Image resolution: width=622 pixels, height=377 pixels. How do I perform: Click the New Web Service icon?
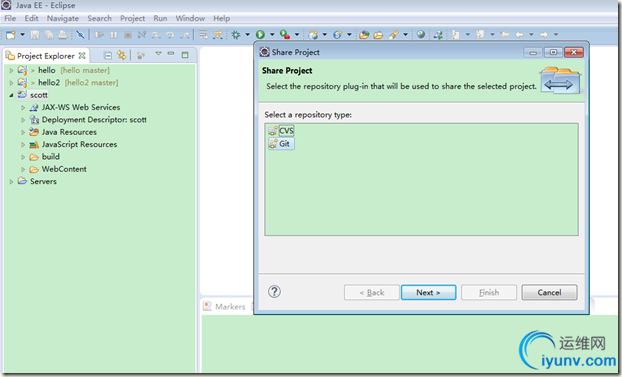pyautogui.click(x=338, y=35)
